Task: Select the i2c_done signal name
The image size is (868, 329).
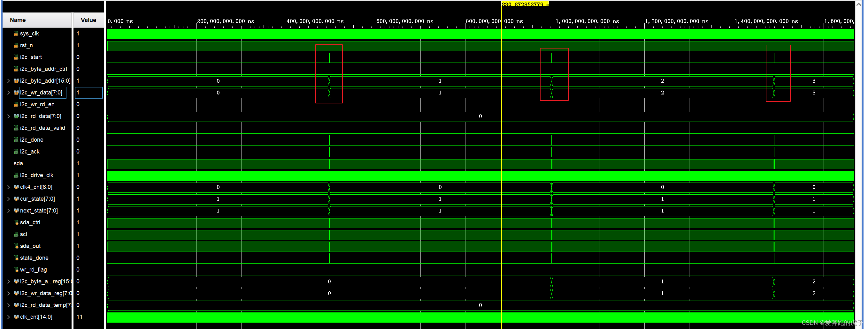Action: 31,140
